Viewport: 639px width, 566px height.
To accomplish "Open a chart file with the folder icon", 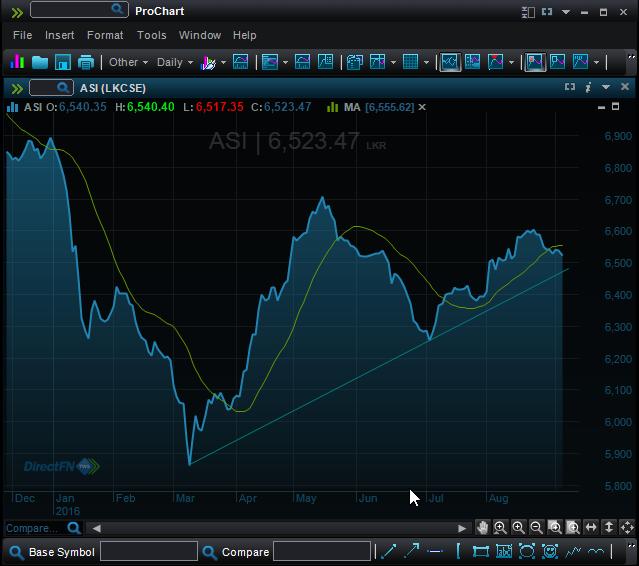I will coord(40,62).
